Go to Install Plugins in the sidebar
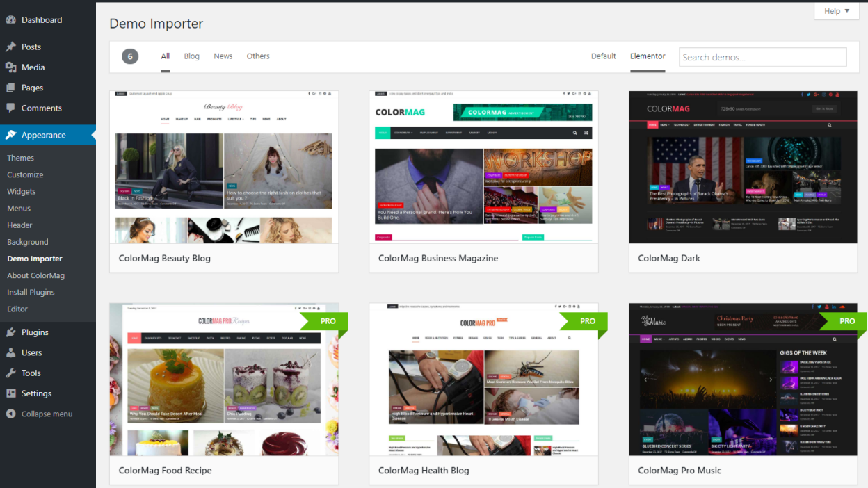 click(31, 292)
